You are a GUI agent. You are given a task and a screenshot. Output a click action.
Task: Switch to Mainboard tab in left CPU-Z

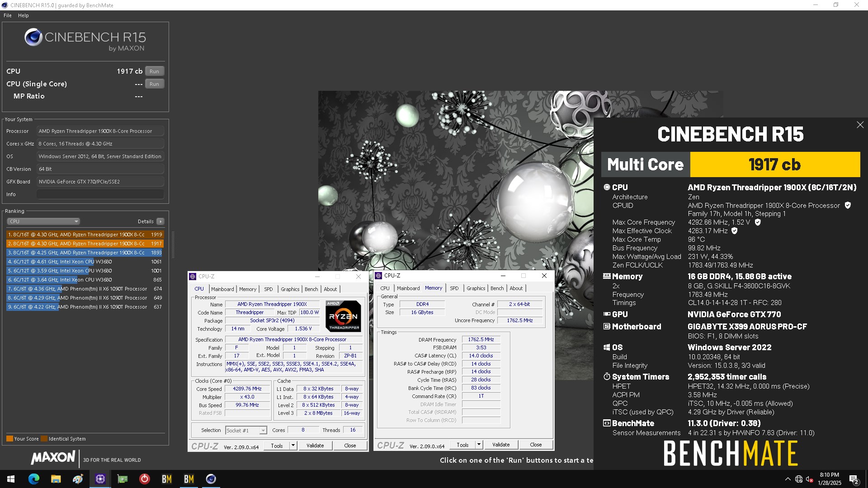tap(222, 289)
